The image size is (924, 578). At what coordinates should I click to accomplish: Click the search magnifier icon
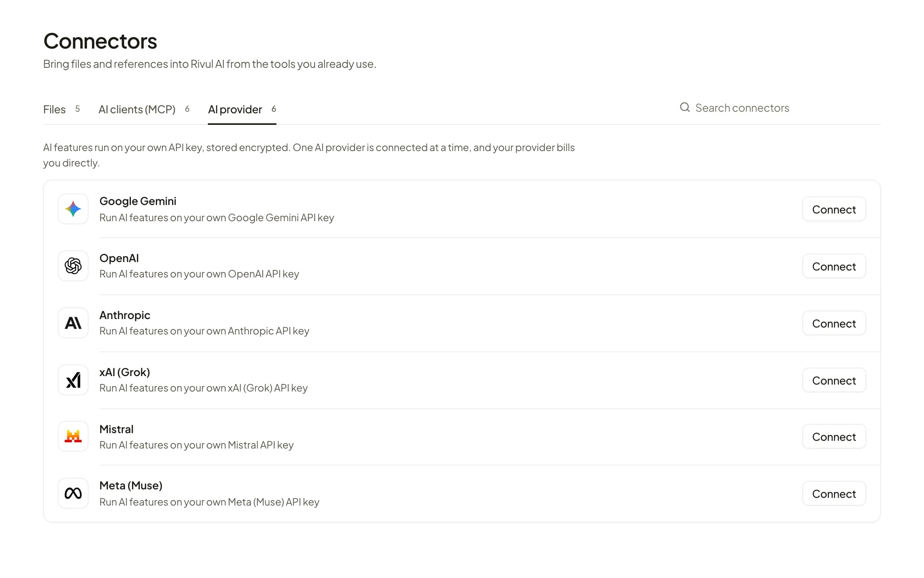click(685, 107)
